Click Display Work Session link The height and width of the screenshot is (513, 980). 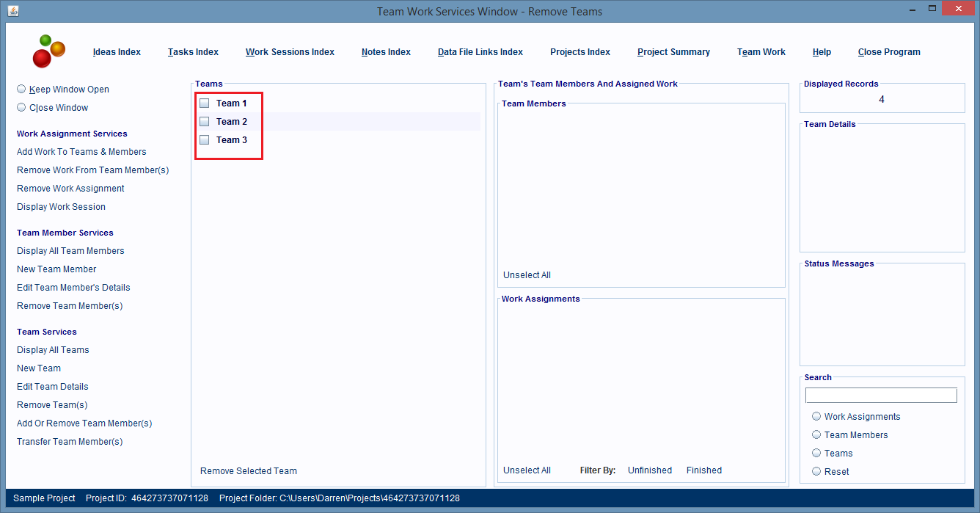(61, 207)
